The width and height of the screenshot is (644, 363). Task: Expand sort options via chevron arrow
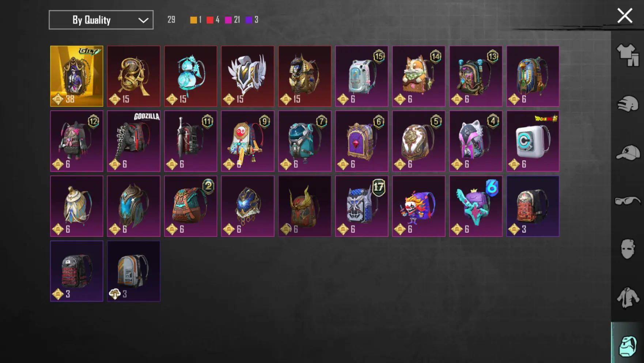(x=143, y=20)
